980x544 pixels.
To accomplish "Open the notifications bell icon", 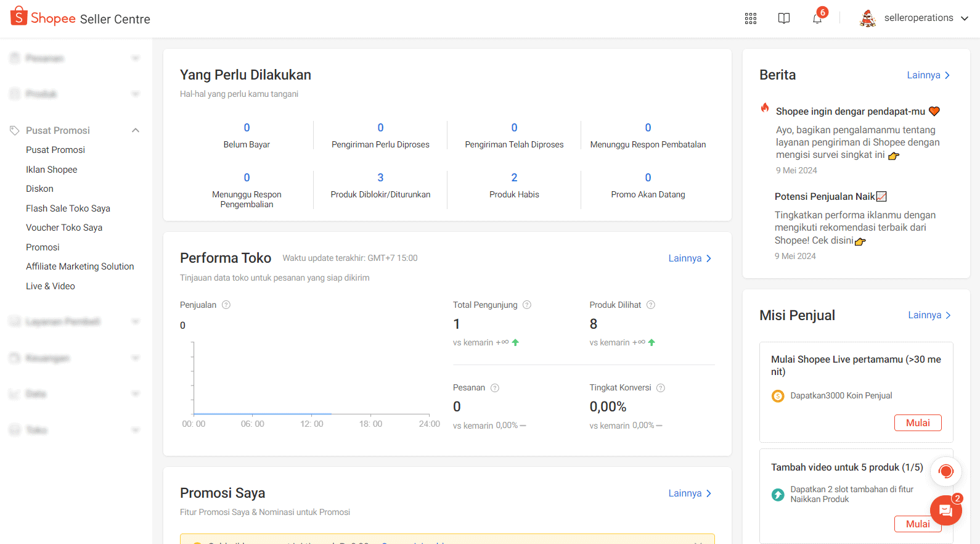I will (x=817, y=19).
